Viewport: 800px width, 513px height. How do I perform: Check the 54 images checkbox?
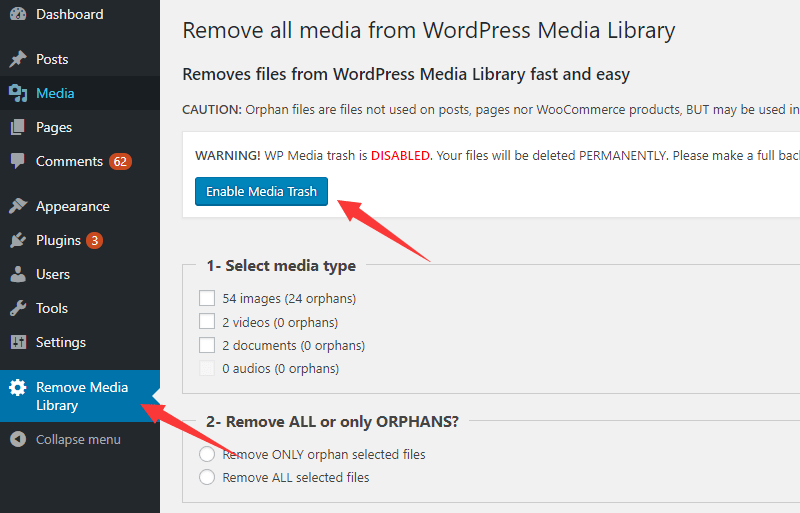pos(207,298)
